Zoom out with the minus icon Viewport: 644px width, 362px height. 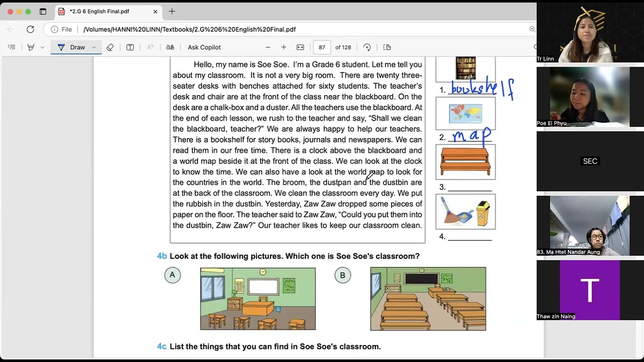(x=268, y=47)
